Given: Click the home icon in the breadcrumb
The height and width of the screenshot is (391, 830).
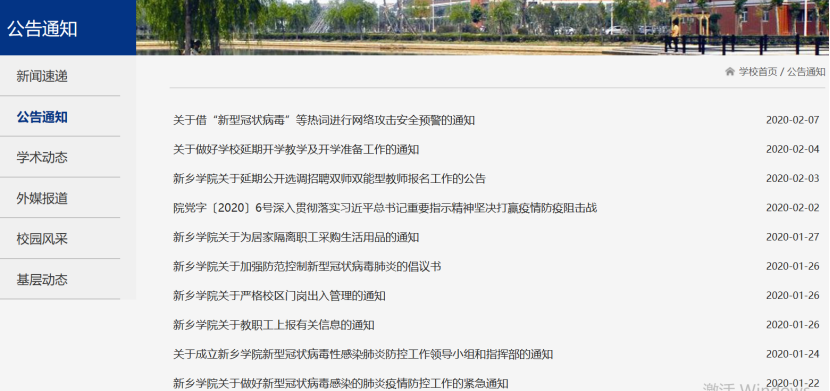Looking at the screenshot, I should pyautogui.click(x=730, y=72).
